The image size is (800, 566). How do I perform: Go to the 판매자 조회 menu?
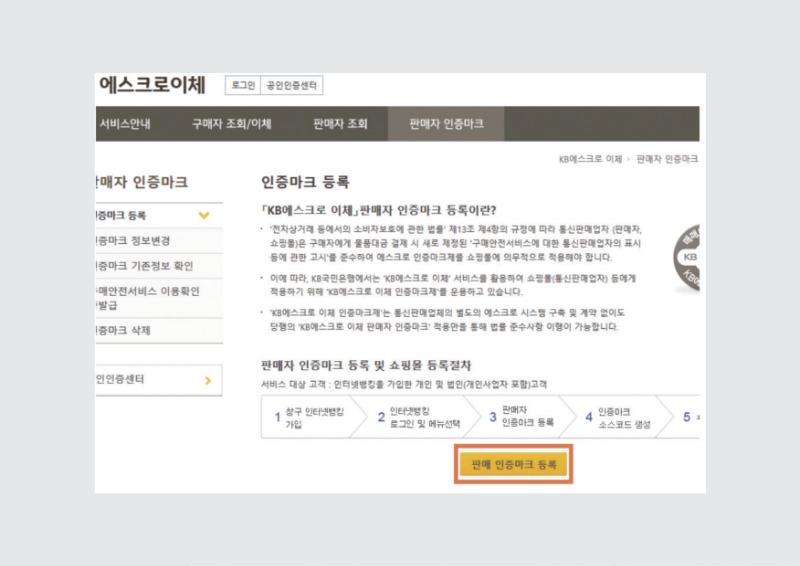point(340,124)
